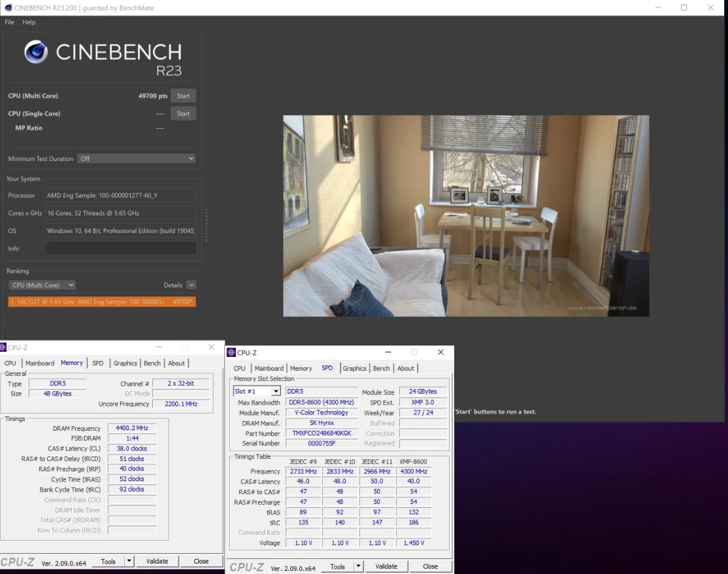Click the Info input field
728x574 pixels.
pos(120,248)
